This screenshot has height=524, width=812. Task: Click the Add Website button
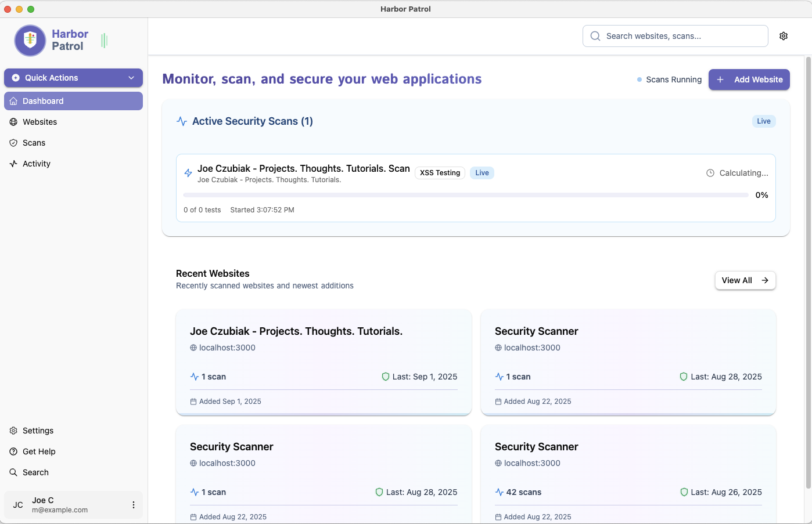click(x=749, y=79)
